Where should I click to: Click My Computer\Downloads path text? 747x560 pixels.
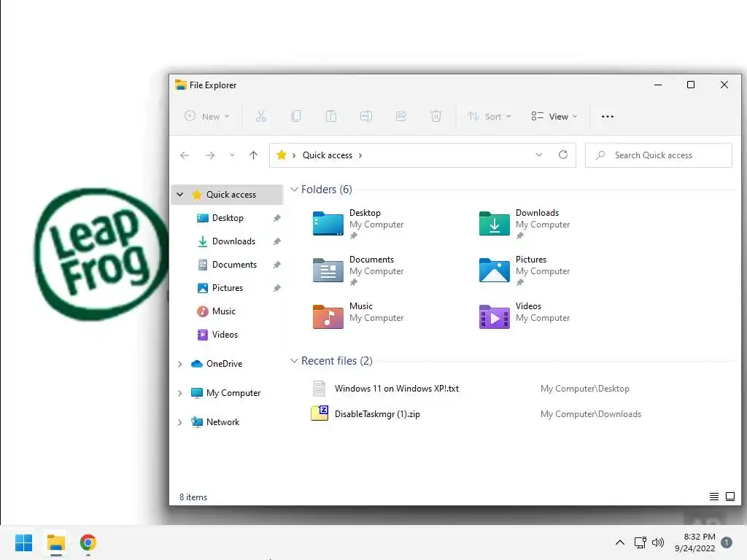pyautogui.click(x=591, y=414)
